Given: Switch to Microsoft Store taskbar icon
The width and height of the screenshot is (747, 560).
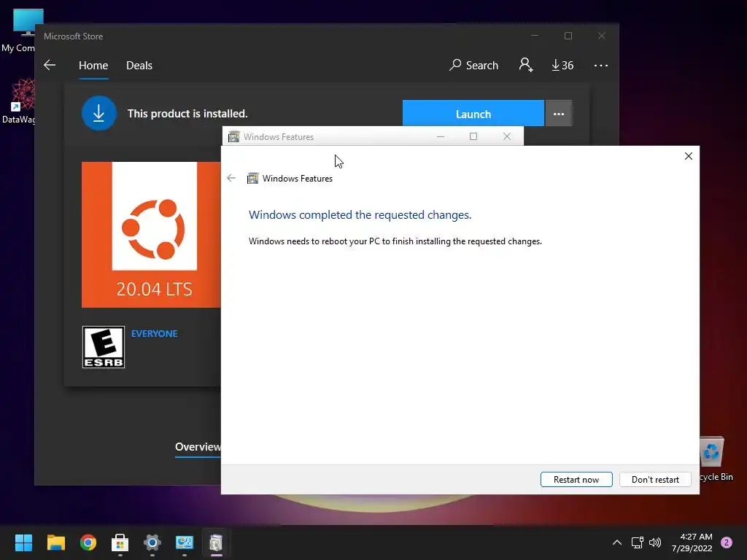Looking at the screenshot, I should pos(120,542).
